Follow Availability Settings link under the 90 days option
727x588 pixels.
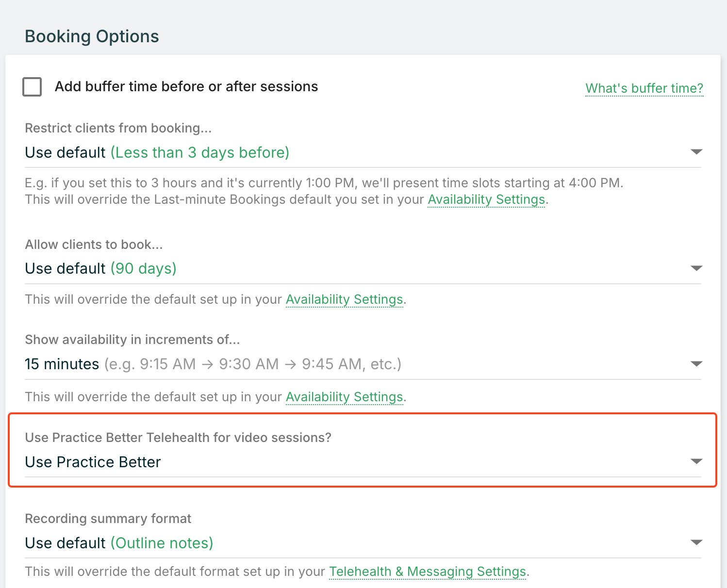(344, 299)
